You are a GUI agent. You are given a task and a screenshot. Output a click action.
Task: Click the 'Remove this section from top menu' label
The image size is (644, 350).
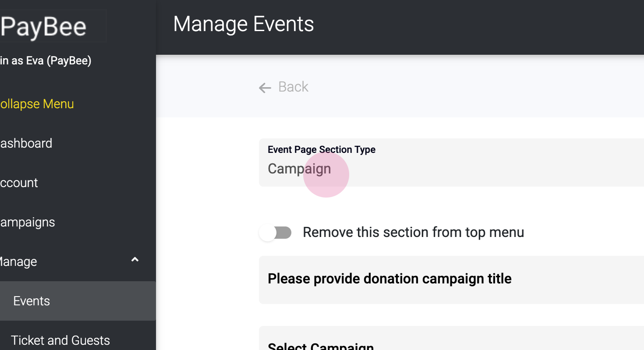(x=413, y=232)
